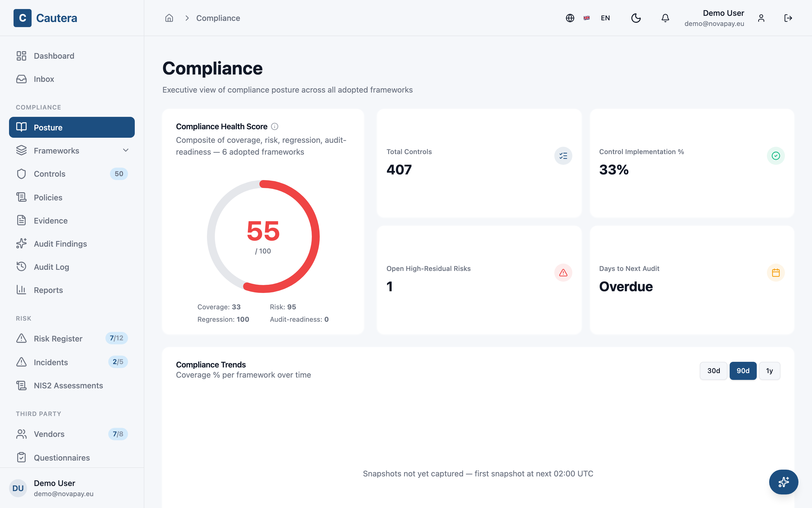Click the logout icon
Image resolution: width=812 pixels, height=508 pixels.
coord(788,18)
